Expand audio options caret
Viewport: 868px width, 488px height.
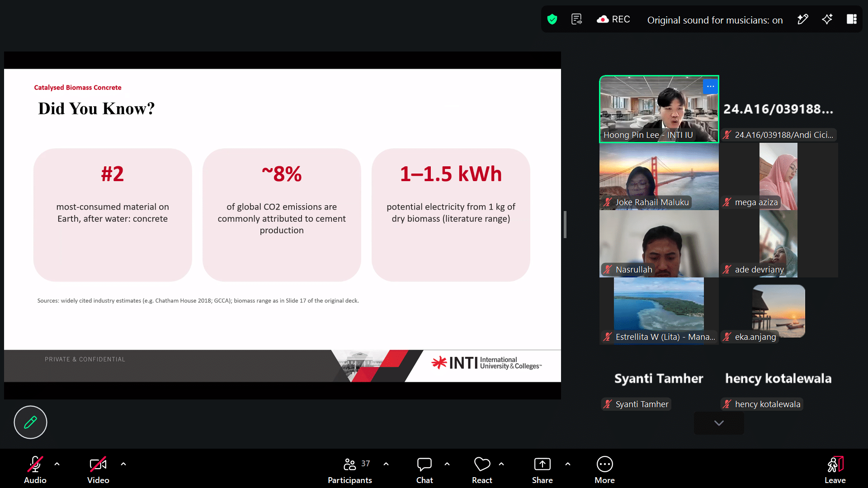(57, 464)
